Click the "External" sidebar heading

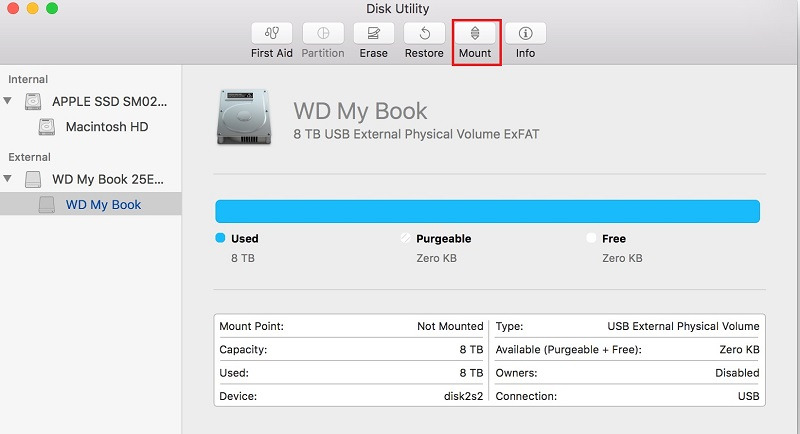(30, 157)
